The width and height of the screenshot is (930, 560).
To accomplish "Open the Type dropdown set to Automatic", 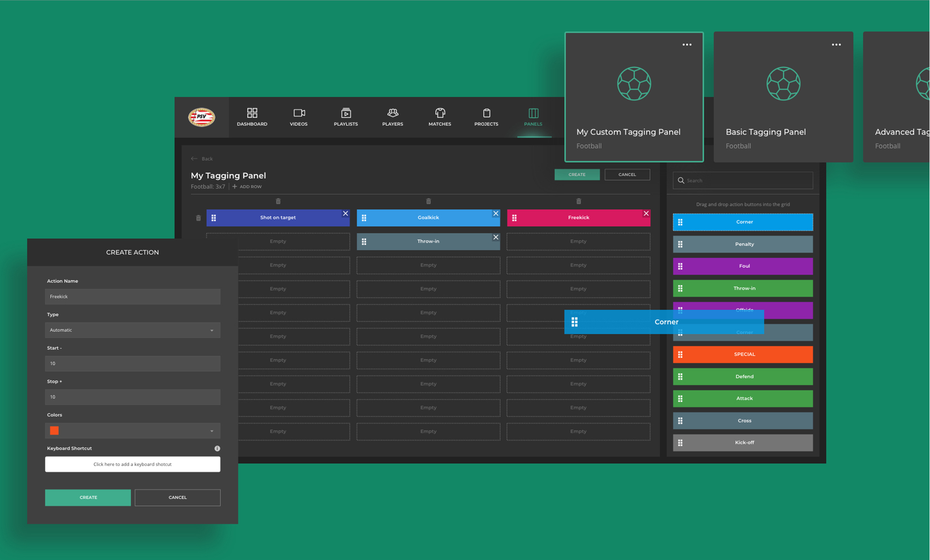I will tap(133, 330).
